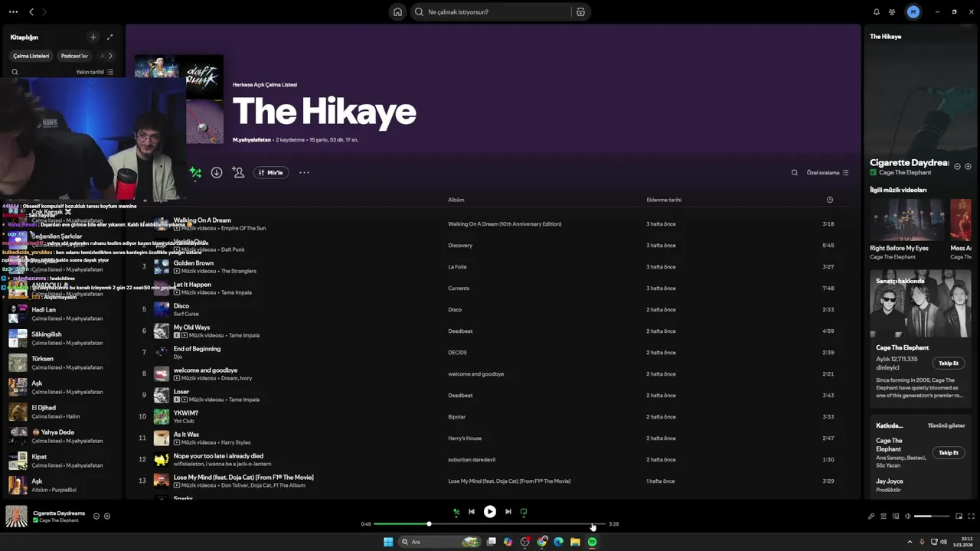Screen dimensions: 980x551
Task: Open Microsoft Edge in the taskbar
Action: pos(558,542)
